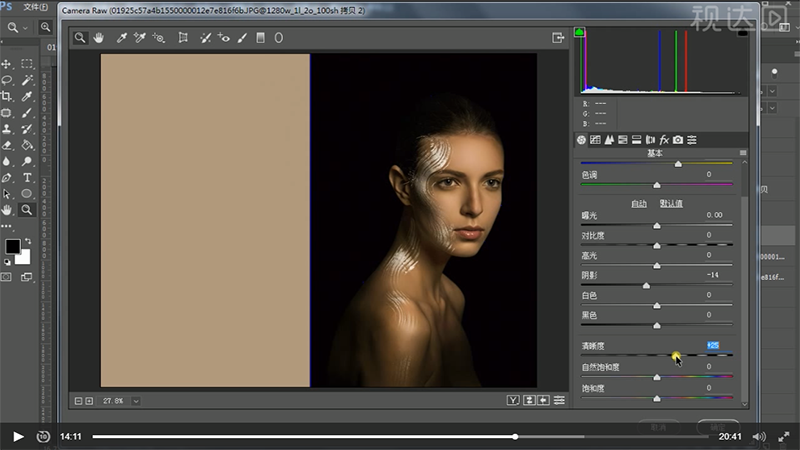Select the Graduated Filter tool

tap(260, 38)
